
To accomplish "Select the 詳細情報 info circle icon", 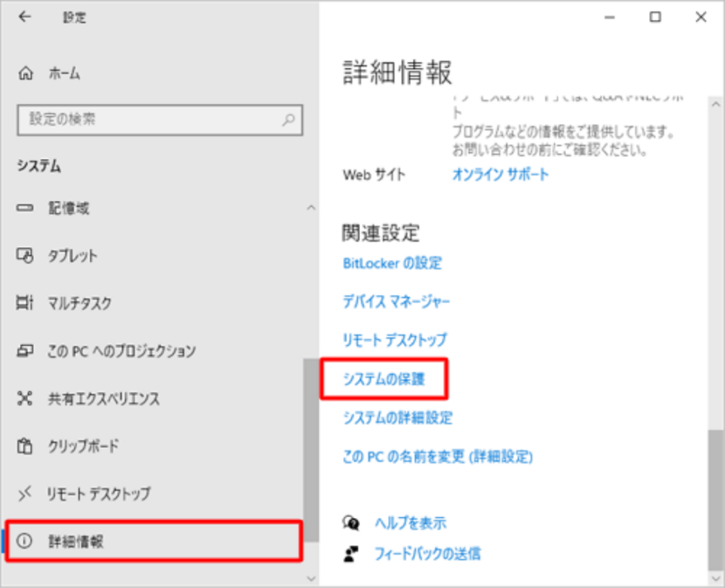I will [25, 541].
